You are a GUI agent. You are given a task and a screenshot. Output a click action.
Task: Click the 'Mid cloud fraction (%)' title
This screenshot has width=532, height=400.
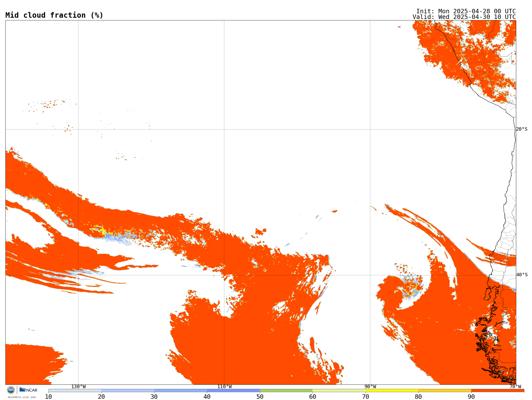point(54,15)
